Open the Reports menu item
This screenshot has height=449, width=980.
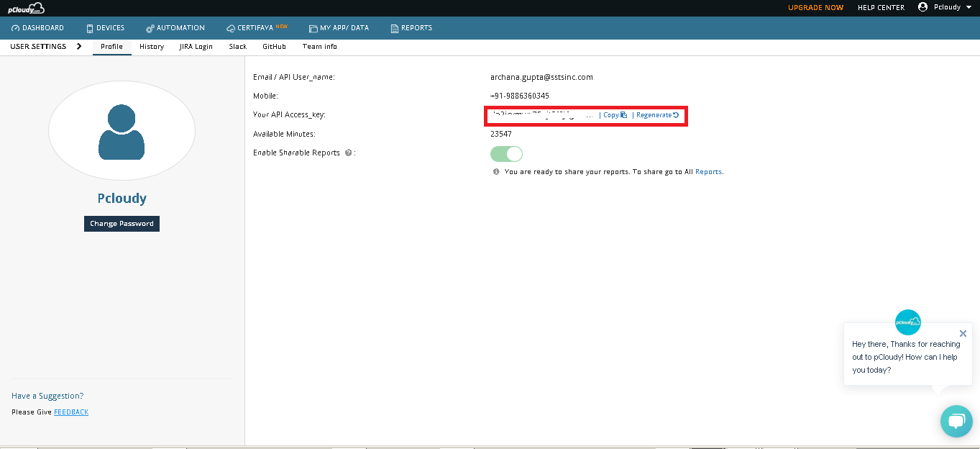tap(411, 28)
